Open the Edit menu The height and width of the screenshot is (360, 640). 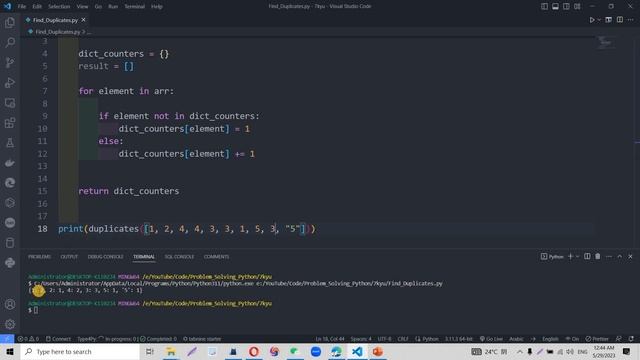(x=37, y=6)
